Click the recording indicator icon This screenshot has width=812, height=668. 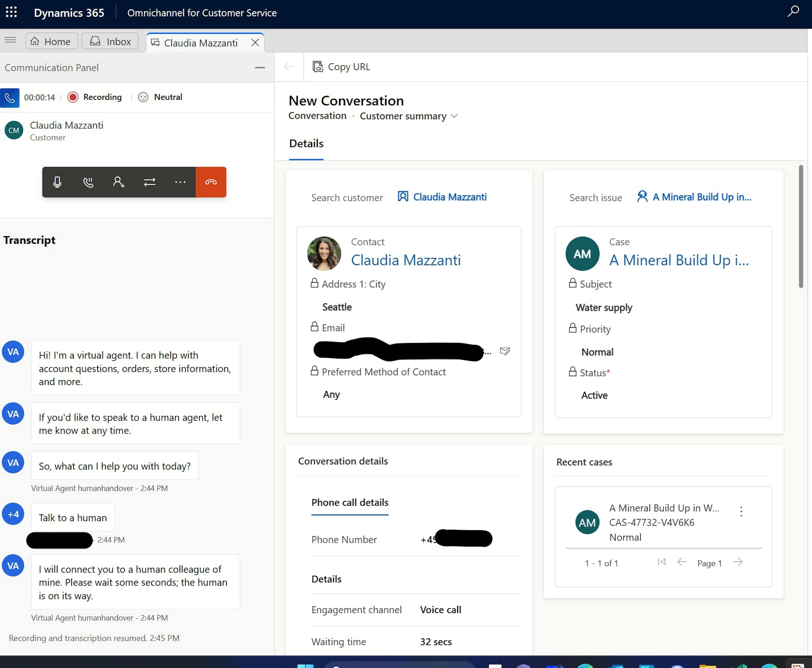point(72,96)
